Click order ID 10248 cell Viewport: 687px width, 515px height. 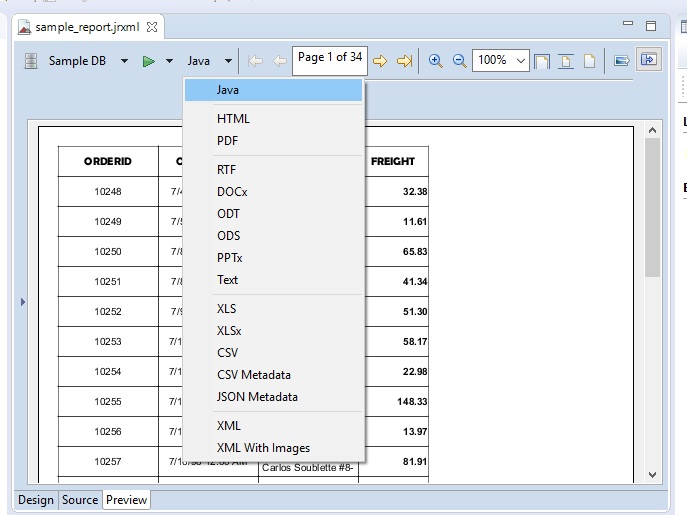[x=108, y=192]
